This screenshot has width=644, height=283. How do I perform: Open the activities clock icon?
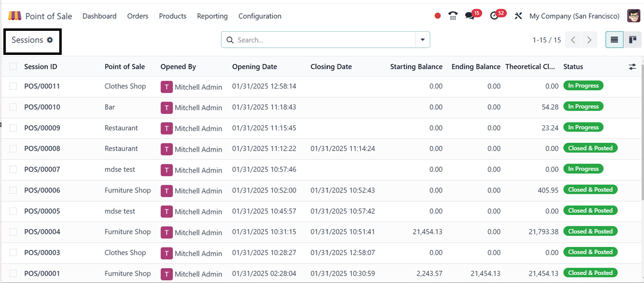[x=494, y=16]
